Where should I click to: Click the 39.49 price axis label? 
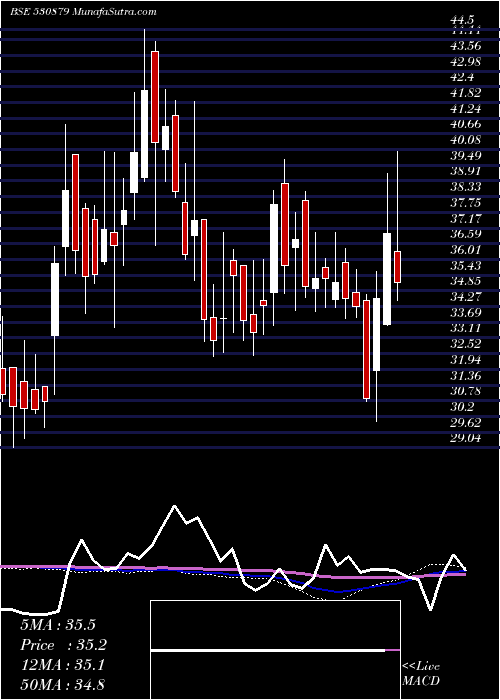tap(465, 155)
